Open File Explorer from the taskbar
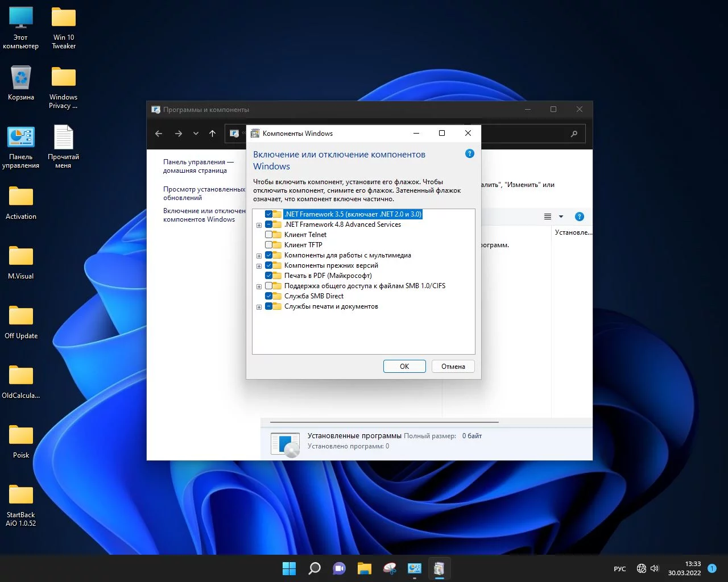The width and height of the screenshot is (728, 582). [365, 568]
